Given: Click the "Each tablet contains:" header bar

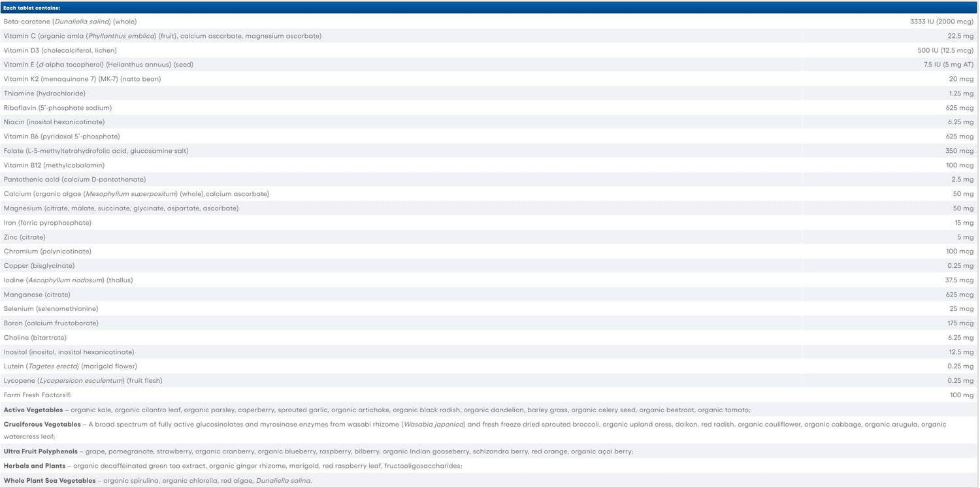Looking at the screenshot, I should coord(31,7).
